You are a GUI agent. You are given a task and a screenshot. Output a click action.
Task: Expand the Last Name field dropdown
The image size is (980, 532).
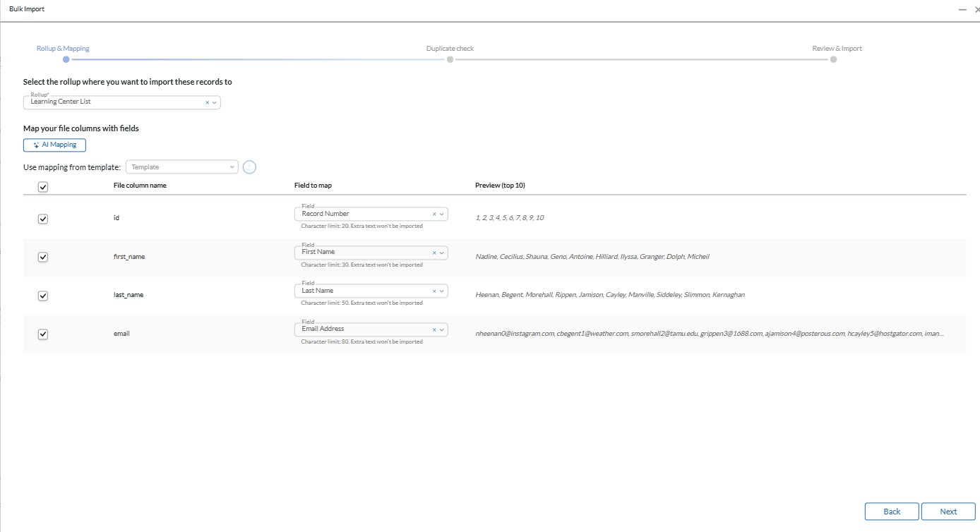point(442,291)
